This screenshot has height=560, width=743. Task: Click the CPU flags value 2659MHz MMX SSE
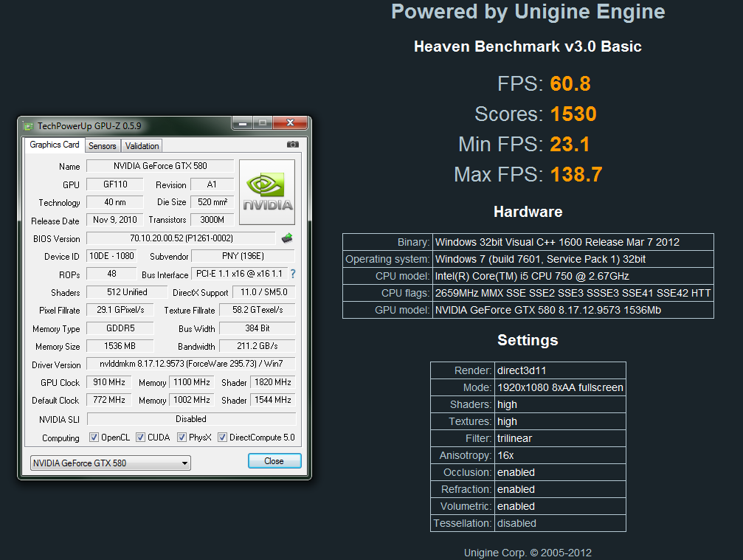(573, 293)
